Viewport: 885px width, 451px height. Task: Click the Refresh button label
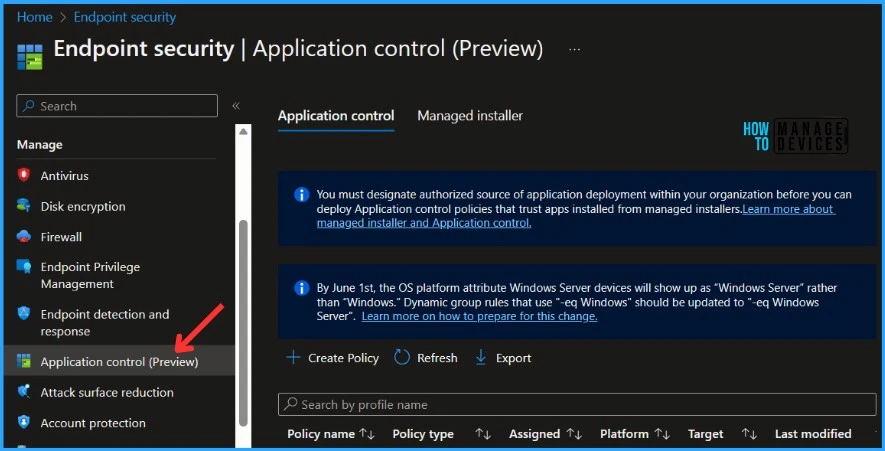(437, 358)
